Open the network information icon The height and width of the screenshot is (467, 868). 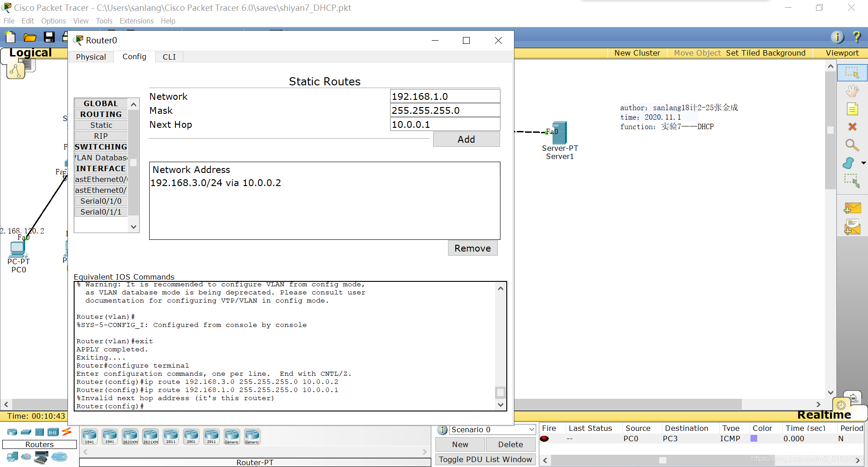(x=837, y=37)
